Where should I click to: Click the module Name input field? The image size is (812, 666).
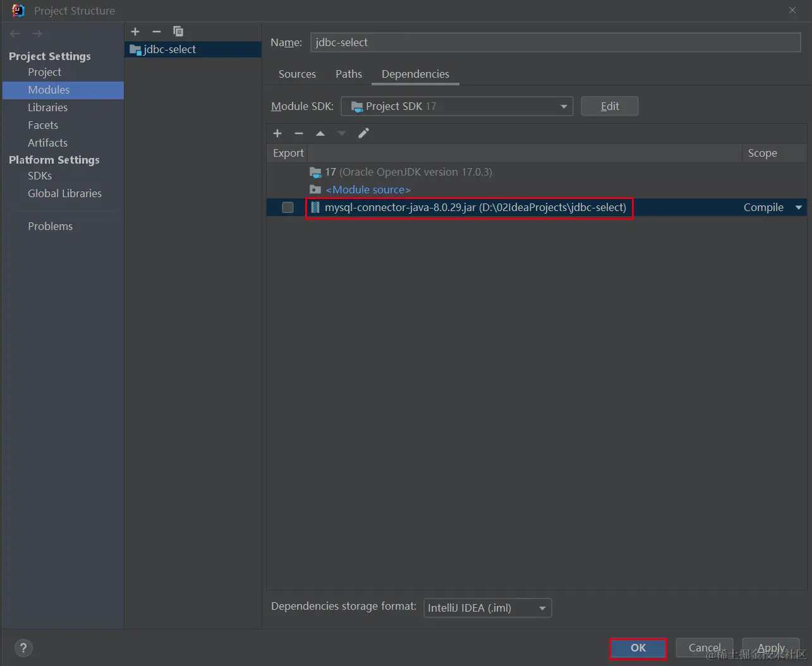coord(555,42)
